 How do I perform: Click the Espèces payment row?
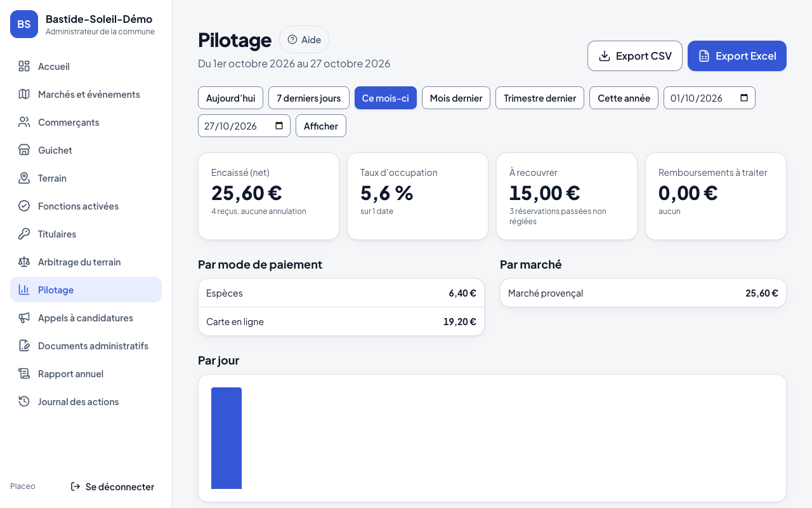click(341, 293)
